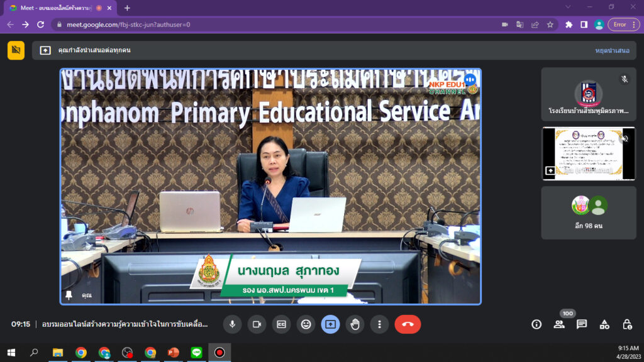Open the emoji reactions button
644x362 pixels.
point(306,324)
